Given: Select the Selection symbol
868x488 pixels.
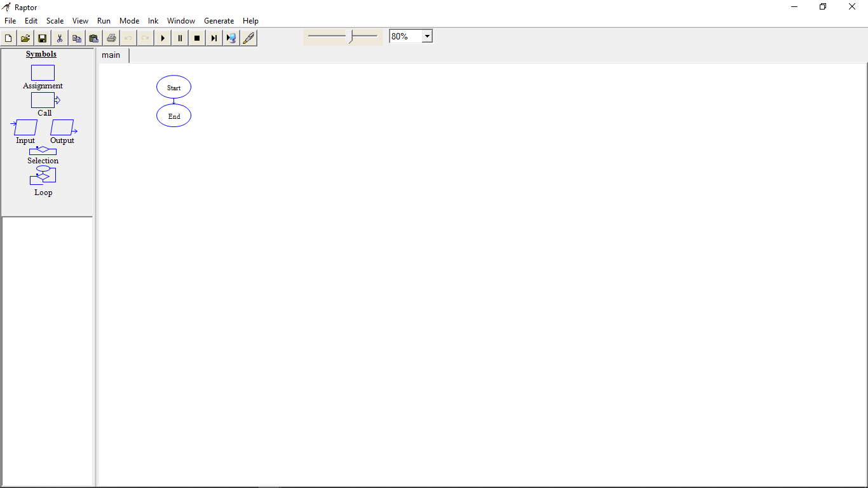Looking at the screenshot, I should [43, 151].
